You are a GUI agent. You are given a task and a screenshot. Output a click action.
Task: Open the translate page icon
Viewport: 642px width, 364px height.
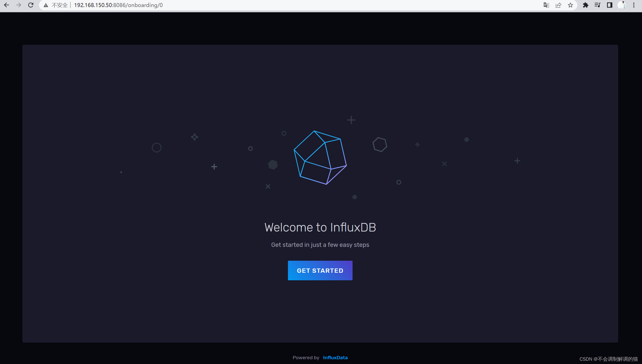(546, 5)
